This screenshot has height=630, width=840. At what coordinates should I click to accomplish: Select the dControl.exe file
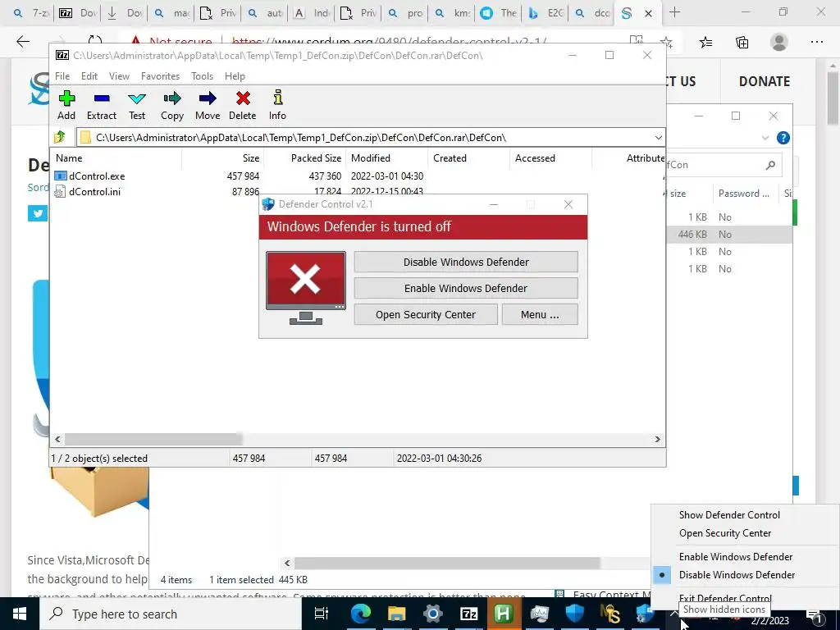(x=97, y=176)
